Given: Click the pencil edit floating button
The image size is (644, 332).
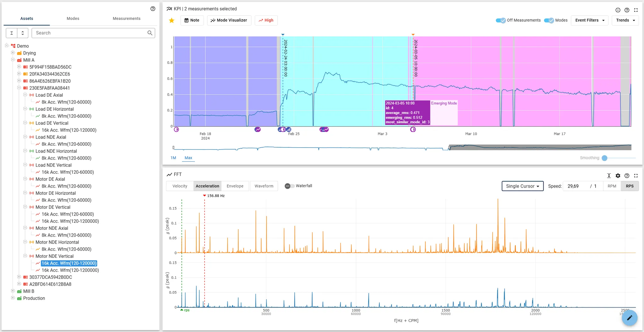Looking at the screenshot, I should coord(630,318).
